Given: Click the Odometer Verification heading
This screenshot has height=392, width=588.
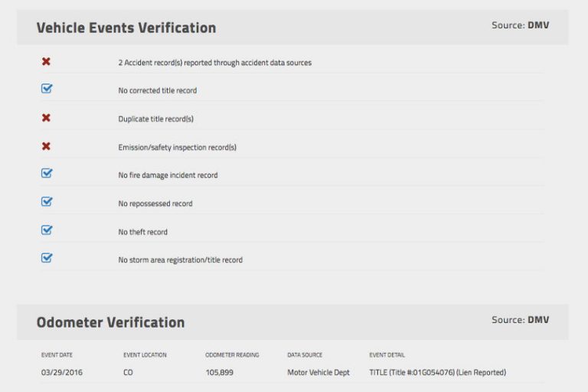Looking at the screenshot, I should [x=110, y=322].
